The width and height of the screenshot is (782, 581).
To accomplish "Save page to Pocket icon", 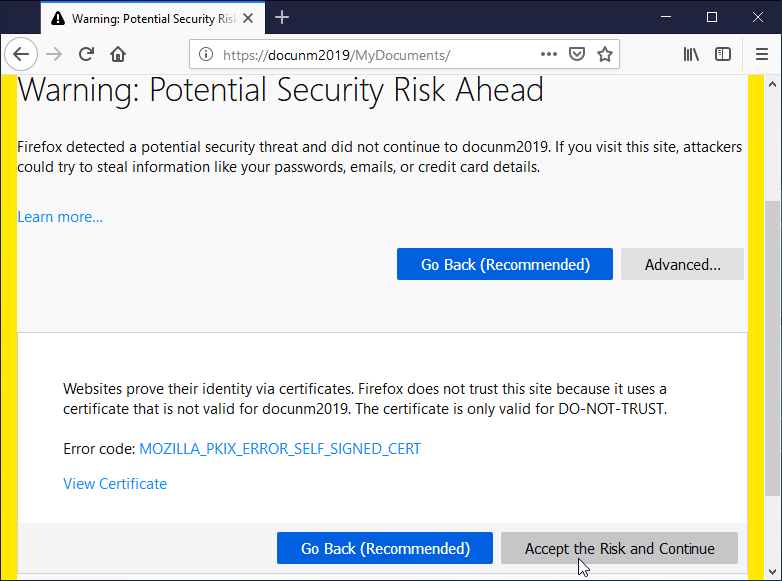I will [x=577, y=54].
